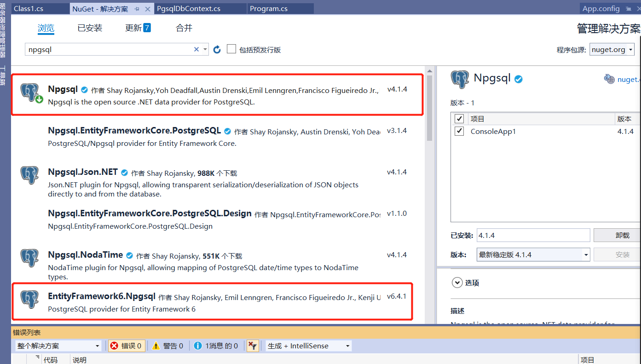Click the filter icon in the Error List toolbar

[x=253, y=346]
